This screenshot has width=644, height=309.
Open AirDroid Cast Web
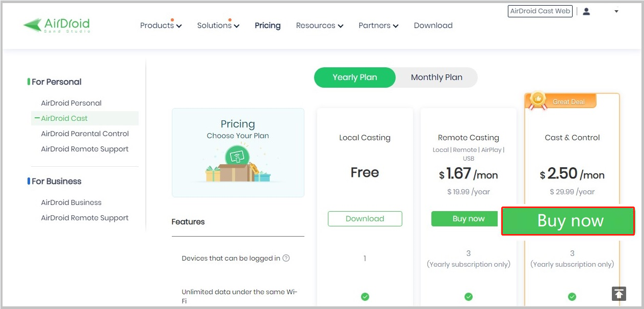point(540,11)
